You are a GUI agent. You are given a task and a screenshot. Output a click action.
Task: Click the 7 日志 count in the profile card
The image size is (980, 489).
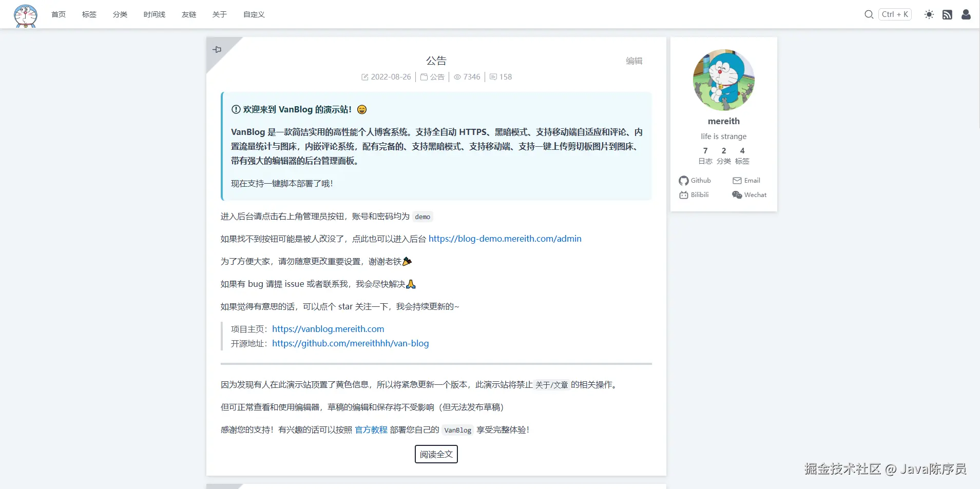705,155
